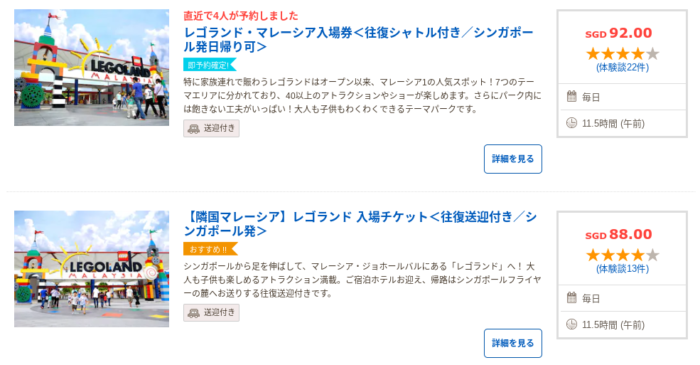Screen dimensions: 700x365
Task: Click the 即予約確定! cyan badge
Action: 209,65
